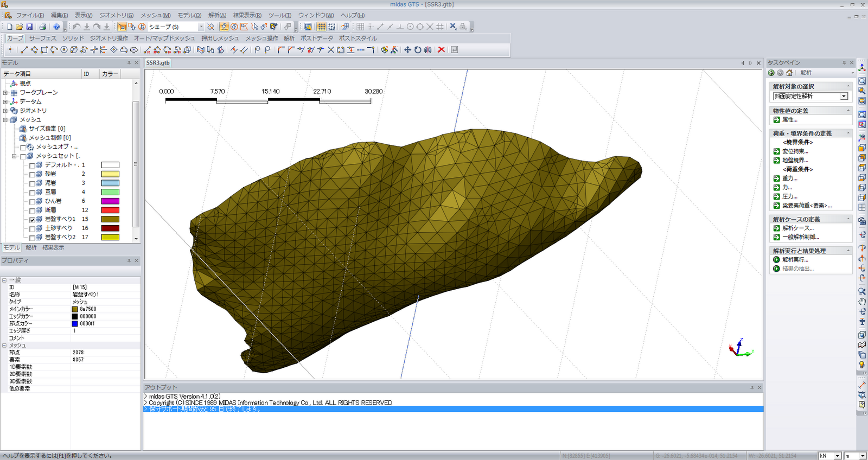Click the red X delete icon
Viewport: 868px width, 460px height.
coord(441,50)
